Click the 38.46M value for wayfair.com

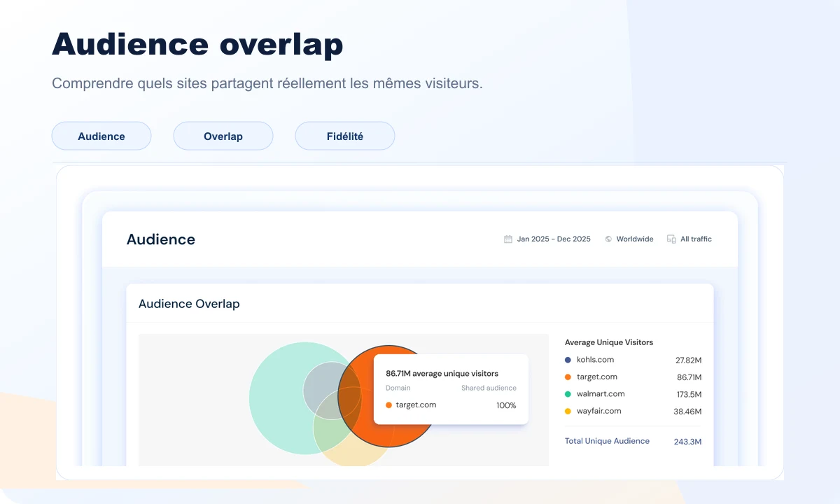tap(687, 412)
